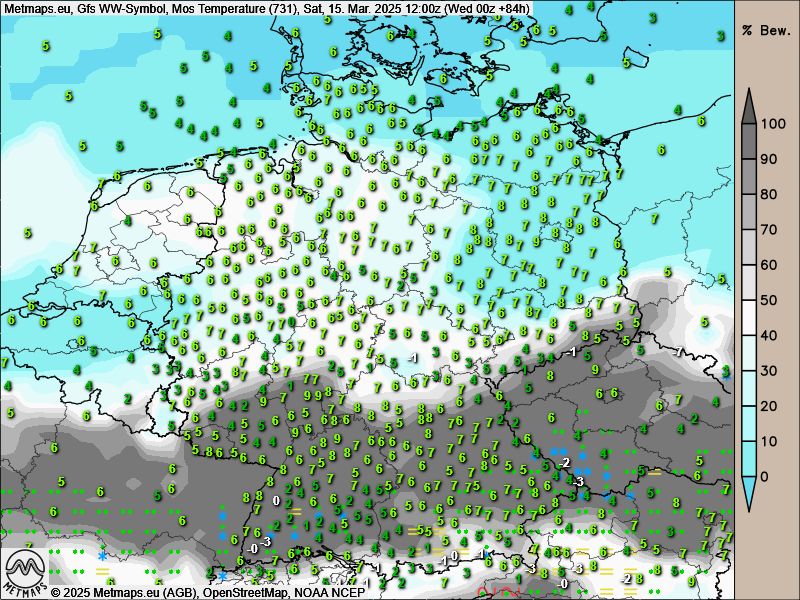Click the 0 label on the cloud-cover scale

tap(766, 476)
